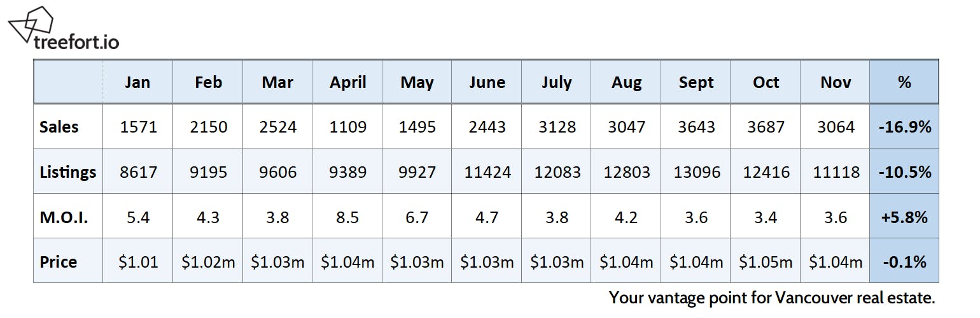This screenshot has width=980, height=318.
Task: Click the October sales value 3687
Action: coord(766,127)
